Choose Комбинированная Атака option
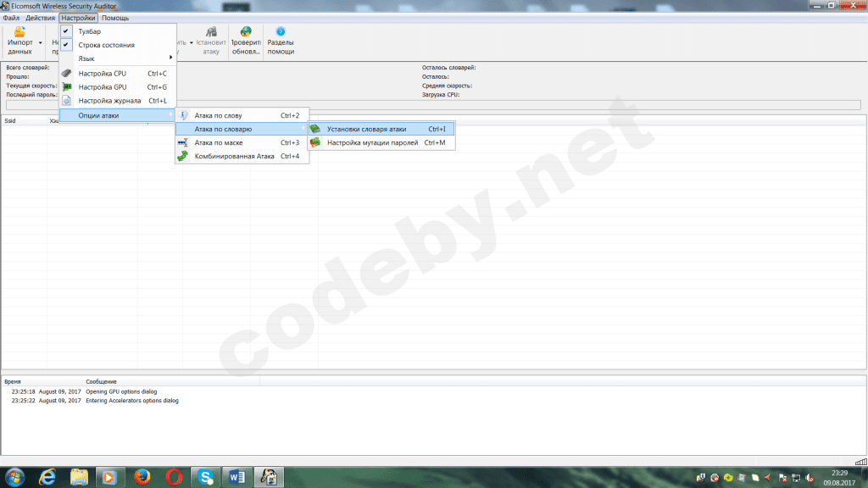 click(242, 156)
